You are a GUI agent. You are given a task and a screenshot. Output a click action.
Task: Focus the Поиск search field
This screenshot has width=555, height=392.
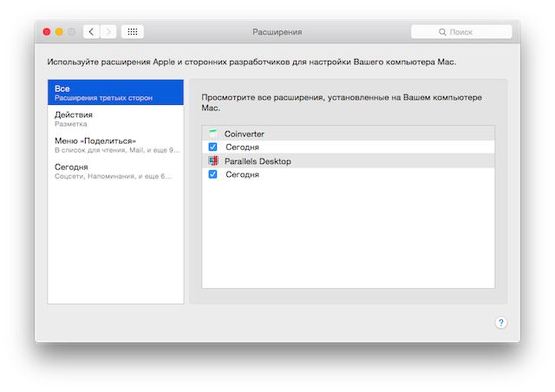coord(461,32)
